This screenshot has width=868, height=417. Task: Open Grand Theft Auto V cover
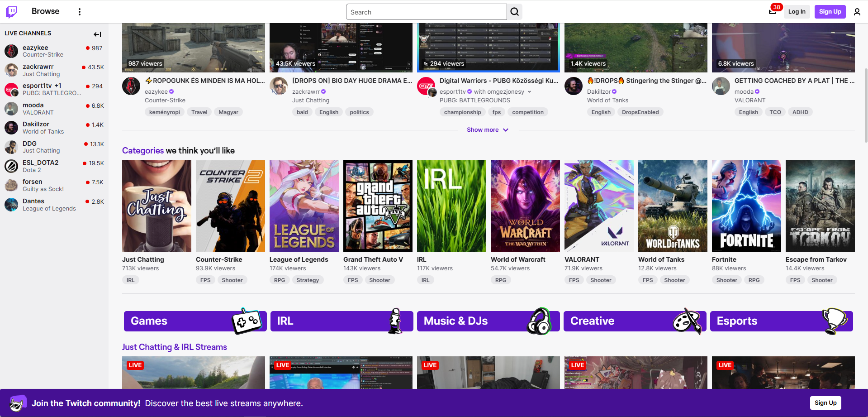[378, 206]
